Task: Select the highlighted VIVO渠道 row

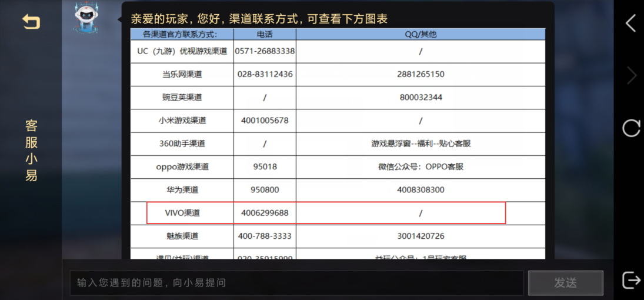Action: point(326,213)
